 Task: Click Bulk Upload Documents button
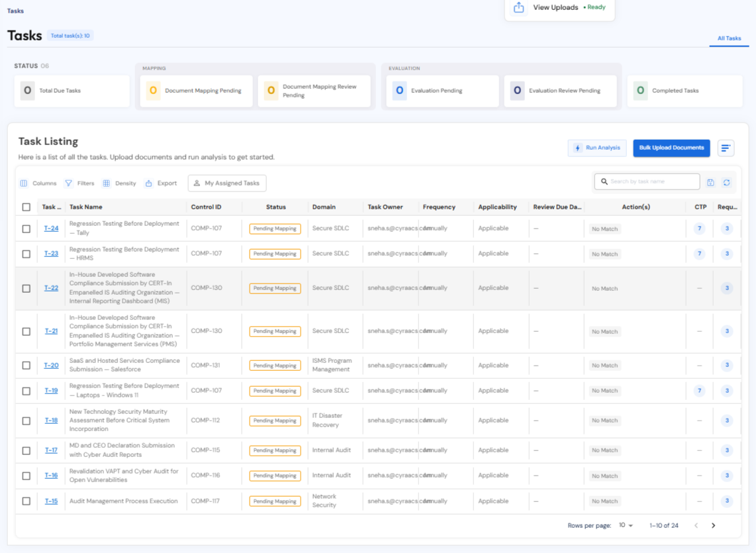coord(672,148)
